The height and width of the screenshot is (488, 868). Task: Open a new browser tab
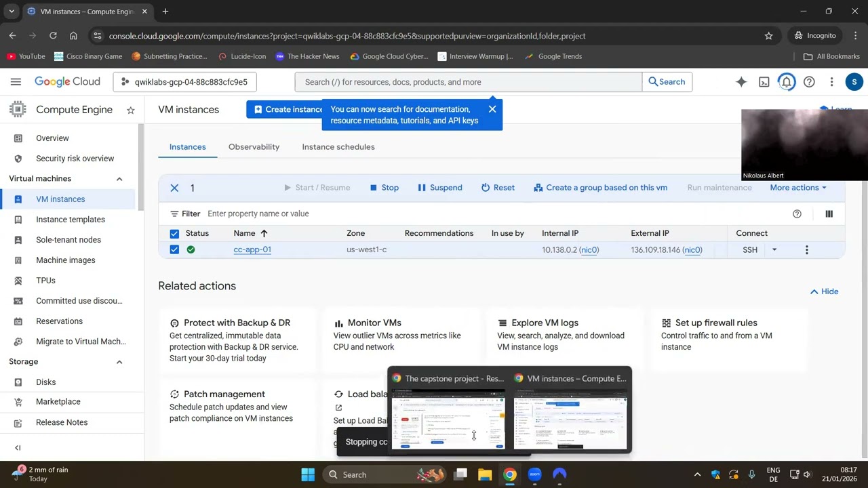[165, 12]
